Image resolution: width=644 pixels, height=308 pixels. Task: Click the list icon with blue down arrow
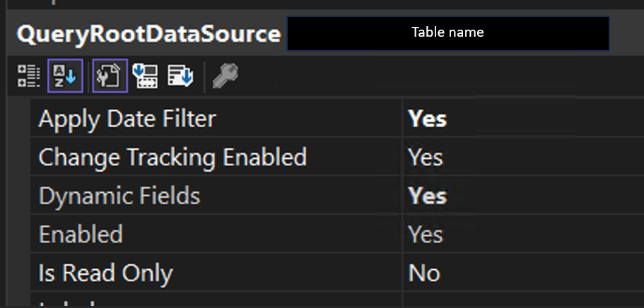(x=180, y=76)
